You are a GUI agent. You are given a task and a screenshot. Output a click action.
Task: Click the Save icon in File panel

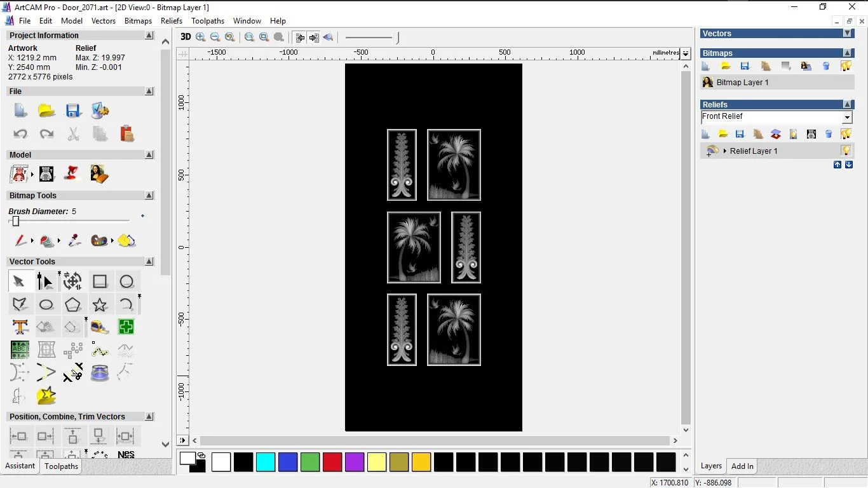73,111
